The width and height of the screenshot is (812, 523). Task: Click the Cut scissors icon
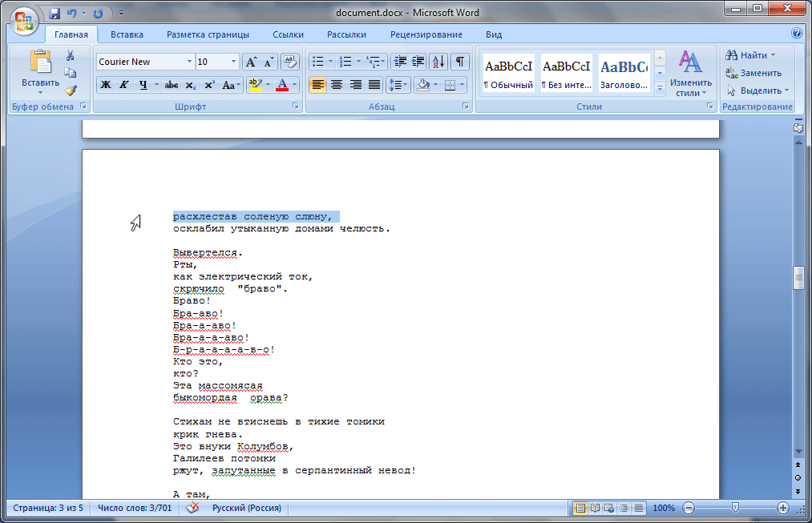click(71, 56)
